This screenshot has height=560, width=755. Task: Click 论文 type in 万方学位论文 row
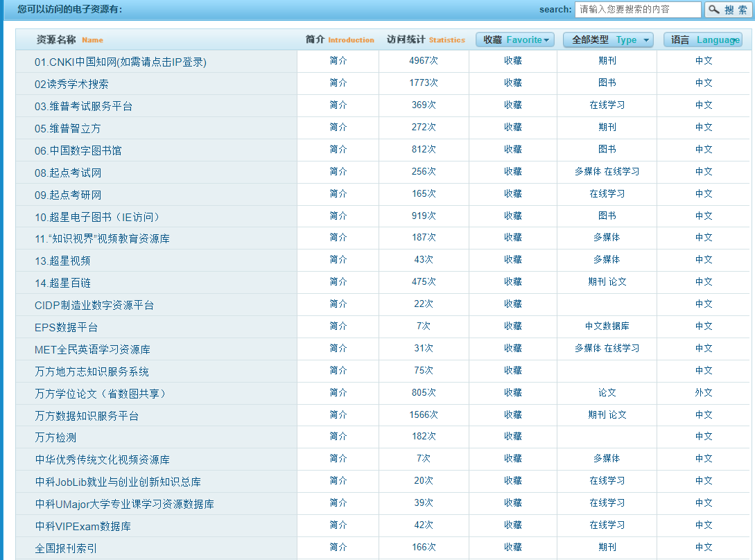point(607,392)
